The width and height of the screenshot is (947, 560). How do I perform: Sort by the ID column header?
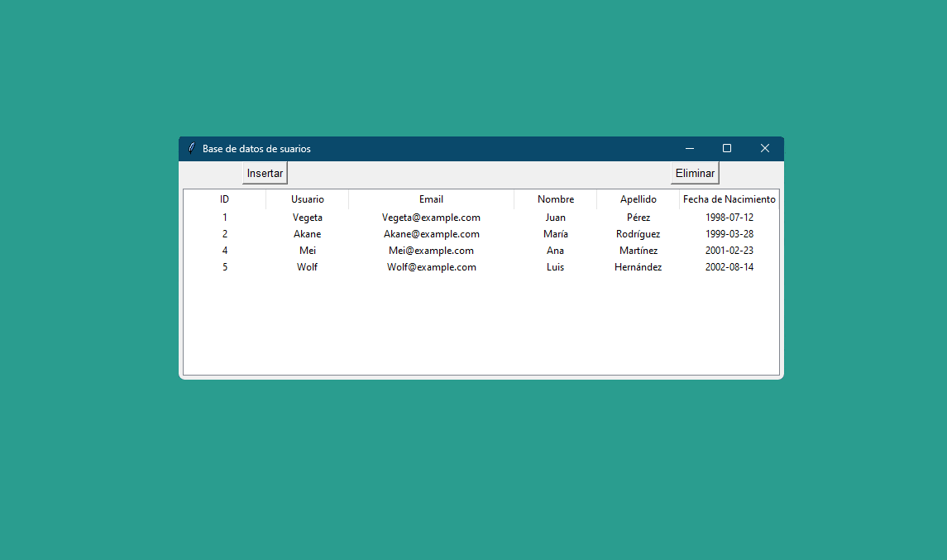(x=224, y=199)
